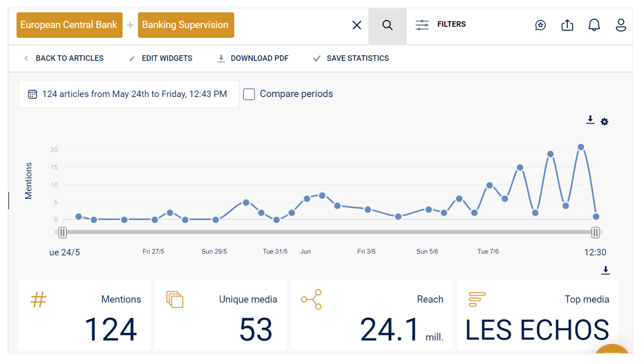Click the search magnifier icon
The image size is (644, 364).
tap(387, 25)
